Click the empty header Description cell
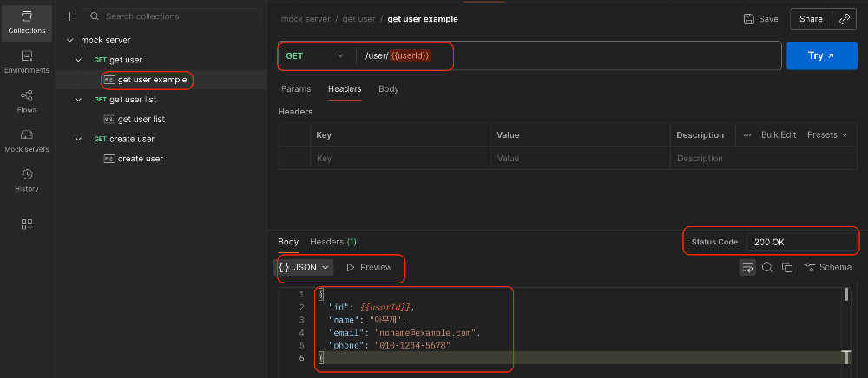This screenshot has height=378, width=868. pos(763,158)
